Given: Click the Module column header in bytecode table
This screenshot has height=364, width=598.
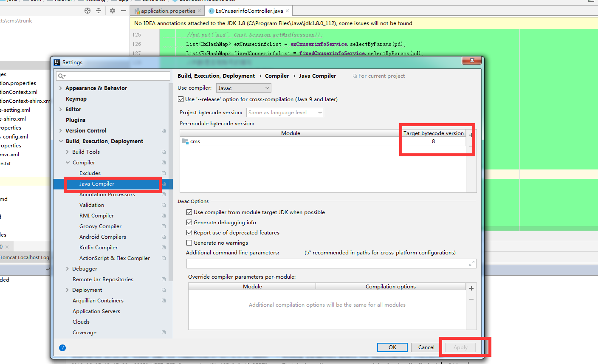Looking at the screenshot, I should (291, 133).
